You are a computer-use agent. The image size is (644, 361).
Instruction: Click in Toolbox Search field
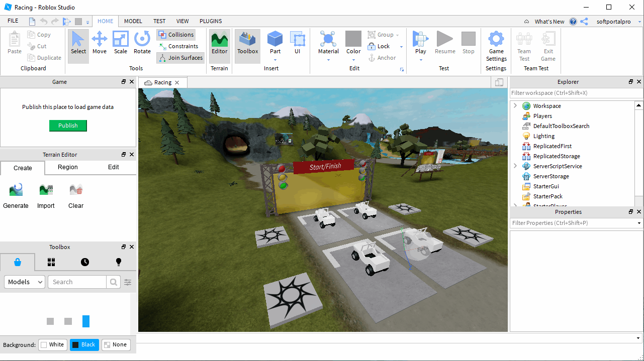click(x=77, y=282)
